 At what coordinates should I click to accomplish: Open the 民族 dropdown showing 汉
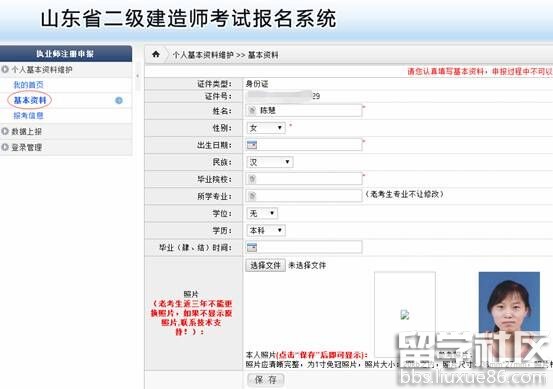pyautogui.click(x=270, y=162)
